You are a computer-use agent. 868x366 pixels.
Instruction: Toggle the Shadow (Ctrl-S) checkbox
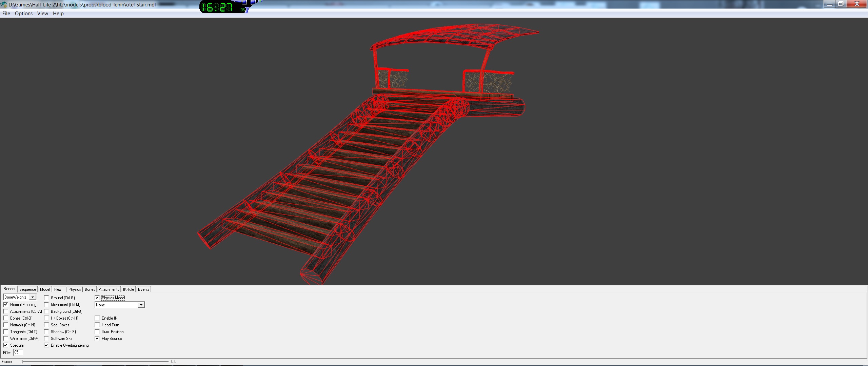46,332
